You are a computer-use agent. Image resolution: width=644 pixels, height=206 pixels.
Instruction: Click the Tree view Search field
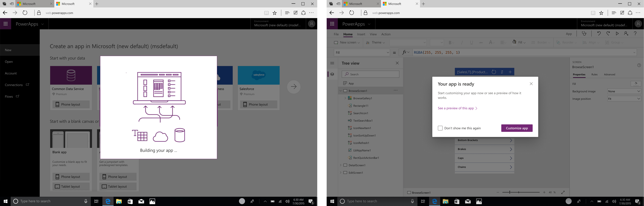tap(370, 74)
